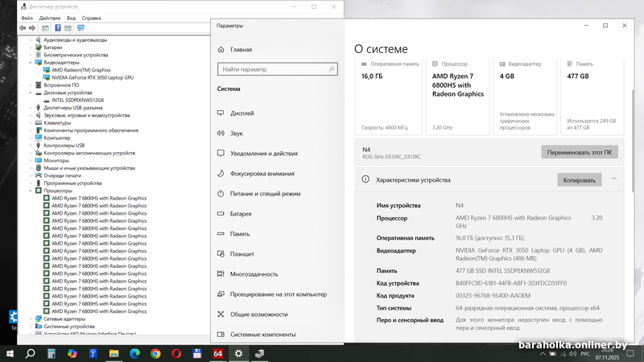This screenshot has width=644, height=362.
Task: Click the Help icon in Device Manager toolbar
Action: [x=59, y=27]
